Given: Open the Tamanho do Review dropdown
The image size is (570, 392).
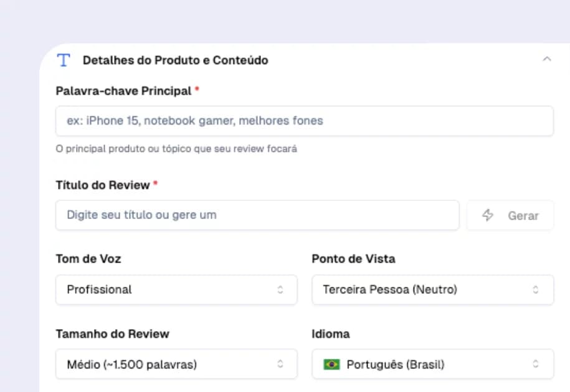Looking at the screenshot, I should tap(176, 365).
